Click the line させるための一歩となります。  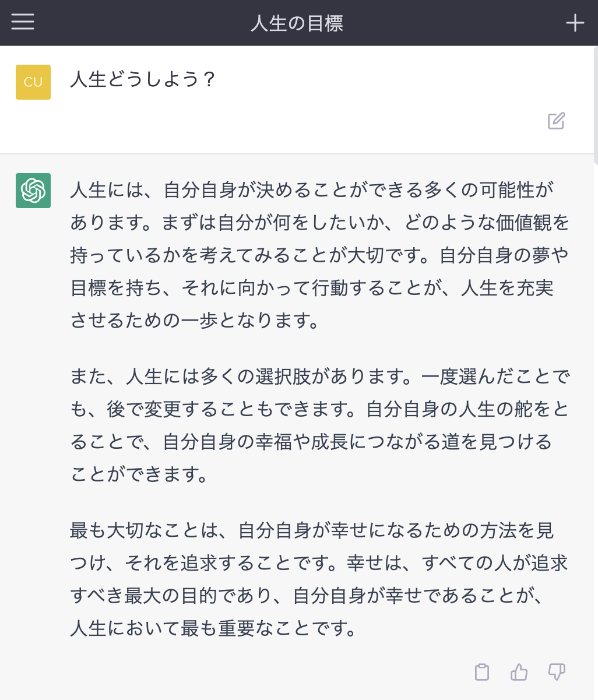196,321
